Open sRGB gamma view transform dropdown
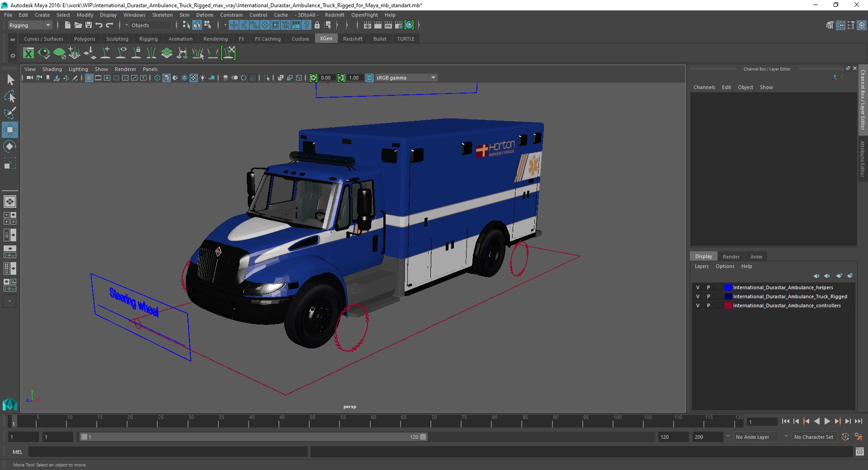The width and height of the screenshot is (868, 470). [406, 78]
